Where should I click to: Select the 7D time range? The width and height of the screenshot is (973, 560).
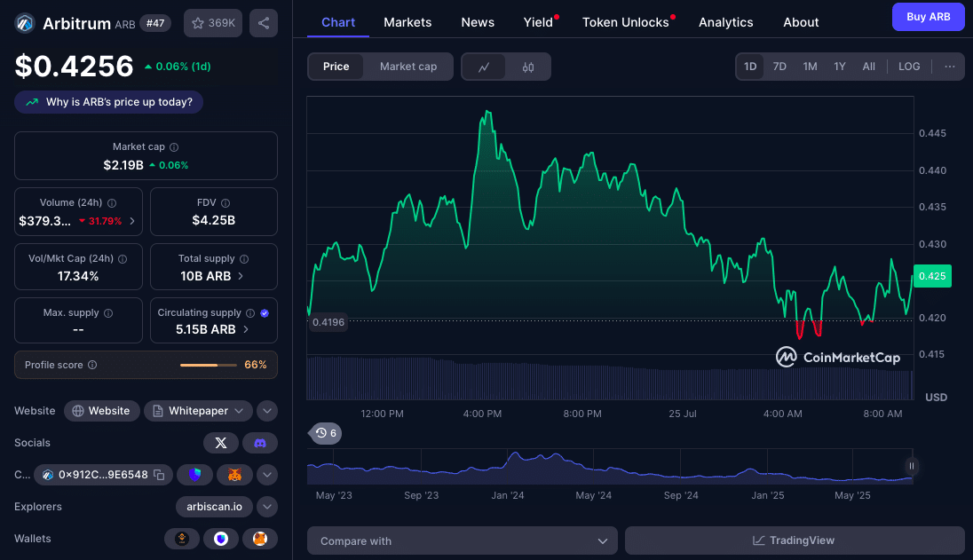pos(779,67)
